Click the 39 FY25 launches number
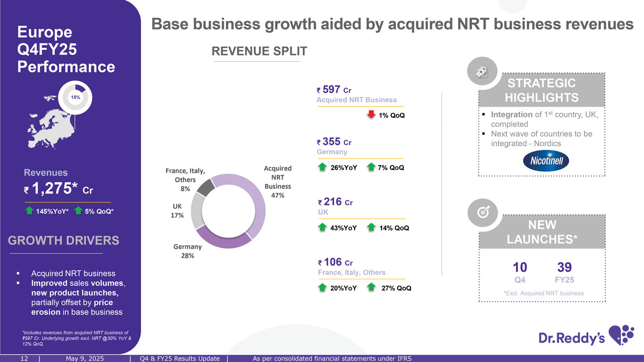 pyautogui.click(x=564, y=268)
